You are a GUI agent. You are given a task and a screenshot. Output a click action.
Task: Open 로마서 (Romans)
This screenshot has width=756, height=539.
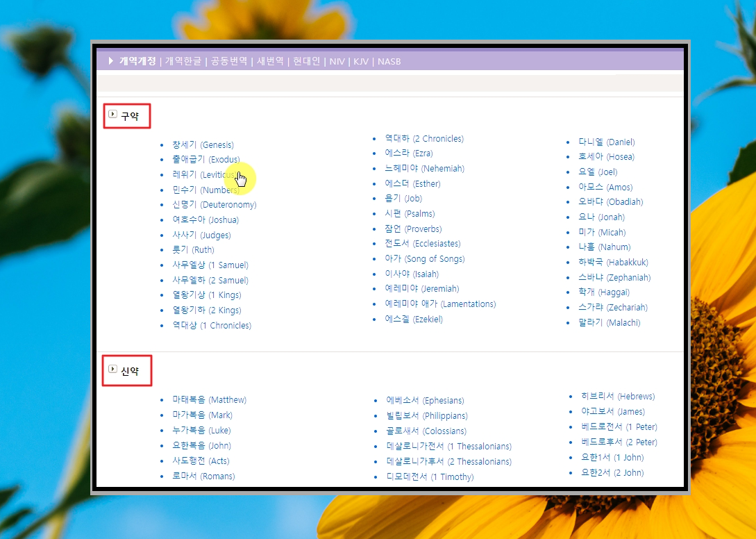pyautogui.click(x=203, y=476)
